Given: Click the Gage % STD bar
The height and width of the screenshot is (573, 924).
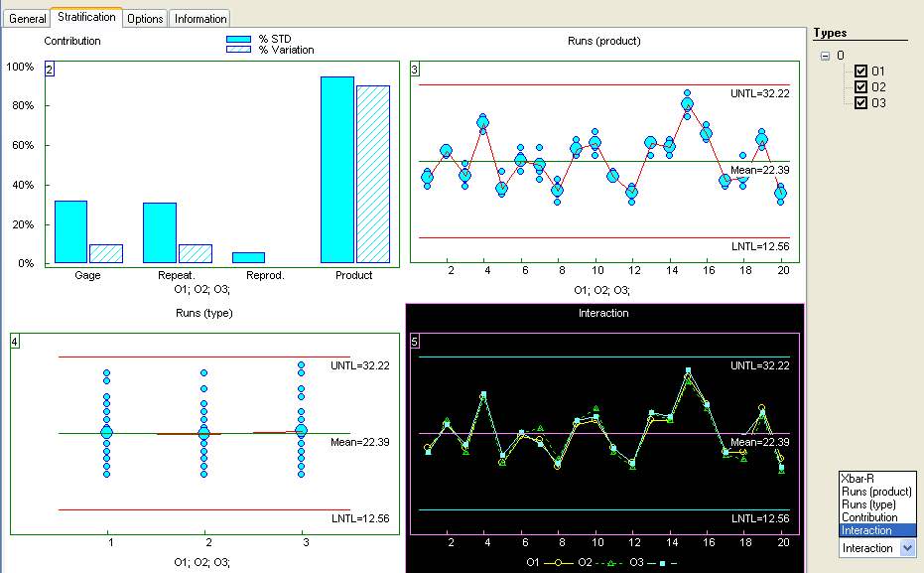Looking at the screenshot, I should (x=70, y=231).
